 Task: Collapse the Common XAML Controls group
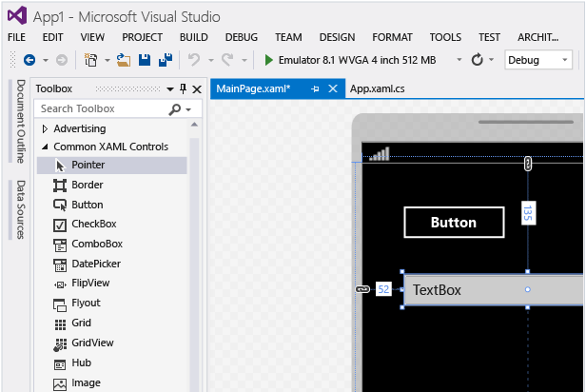[x=45, y=147]
